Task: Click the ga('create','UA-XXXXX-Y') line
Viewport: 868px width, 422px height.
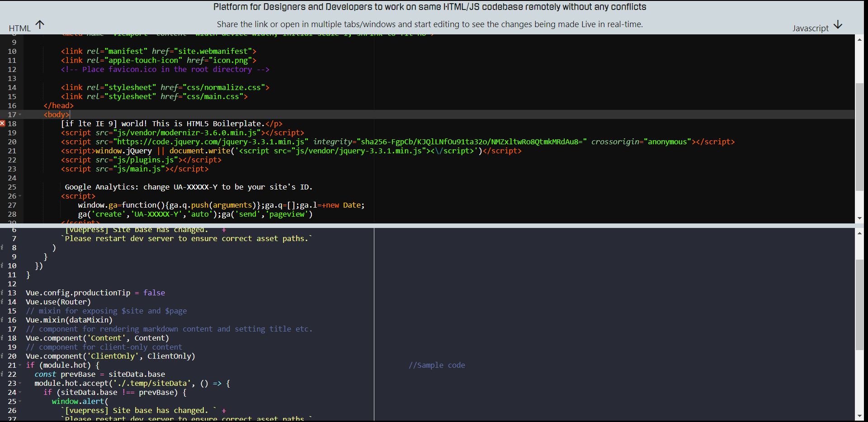Action: coord(195,214)
